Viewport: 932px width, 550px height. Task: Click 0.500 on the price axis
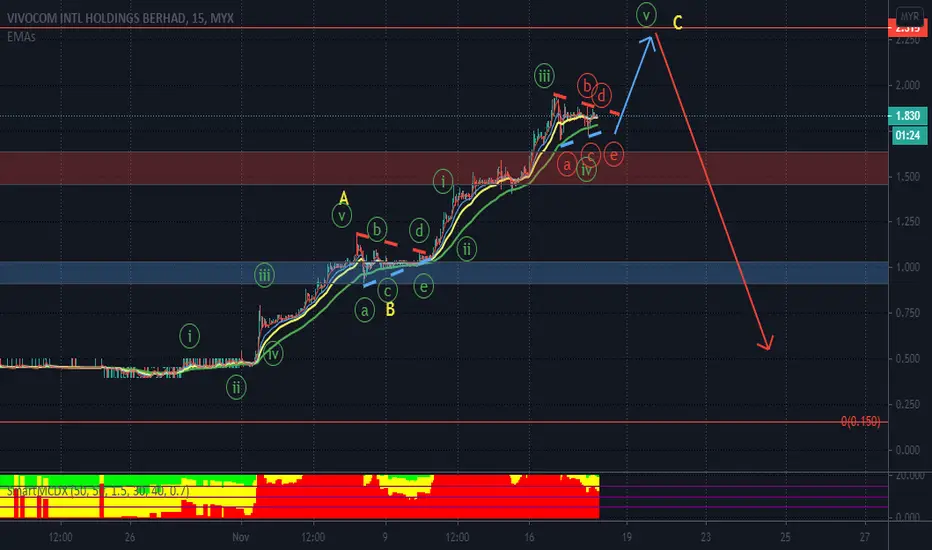(908, 359)
